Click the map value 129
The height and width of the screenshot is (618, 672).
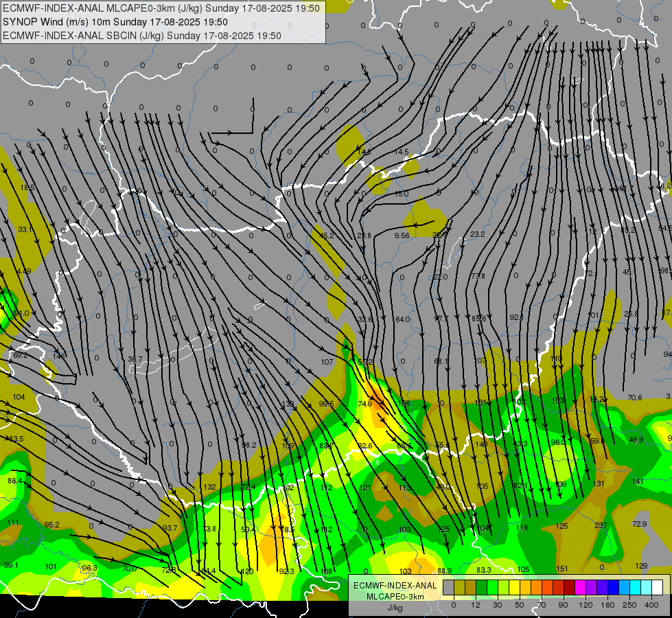coord(641,566)
